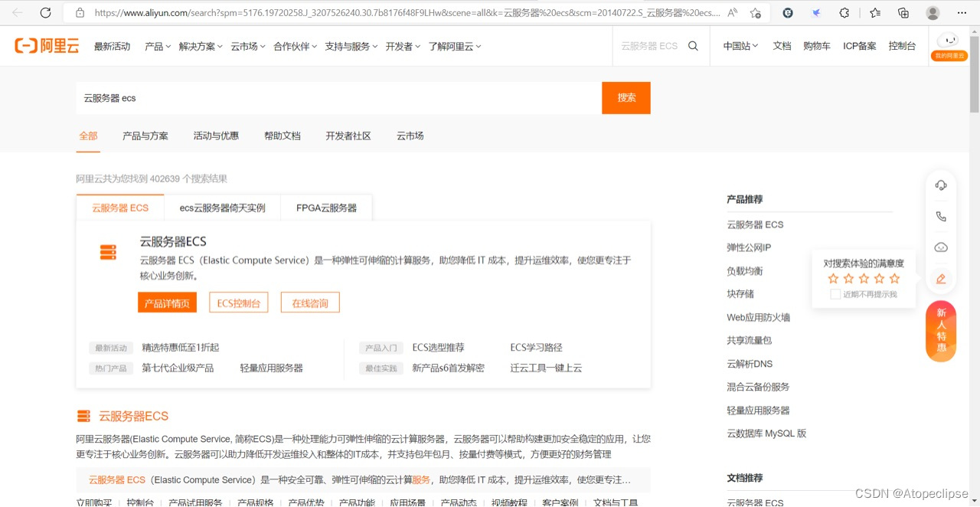
Task: Open the cloud robot assistant icon
Action: coord(941,247)
